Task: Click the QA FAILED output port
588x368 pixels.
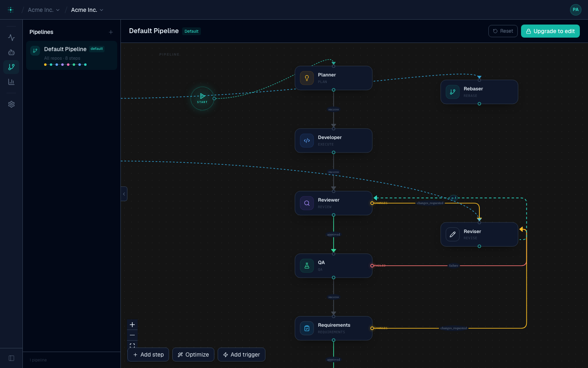Action: tap(372, 266)
